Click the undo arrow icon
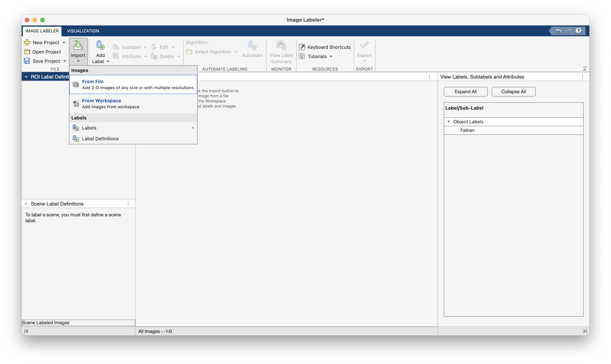 click(559, 31)
